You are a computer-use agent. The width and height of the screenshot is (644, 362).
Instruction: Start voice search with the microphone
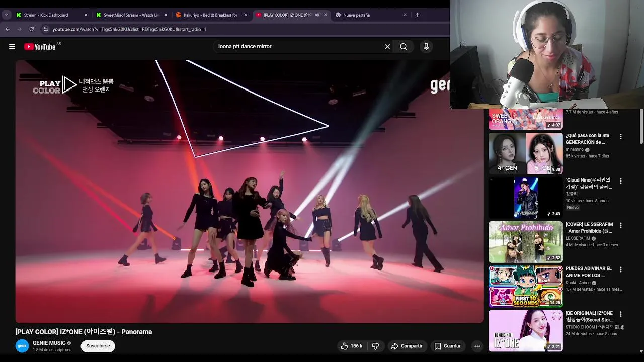click(426, 47)
